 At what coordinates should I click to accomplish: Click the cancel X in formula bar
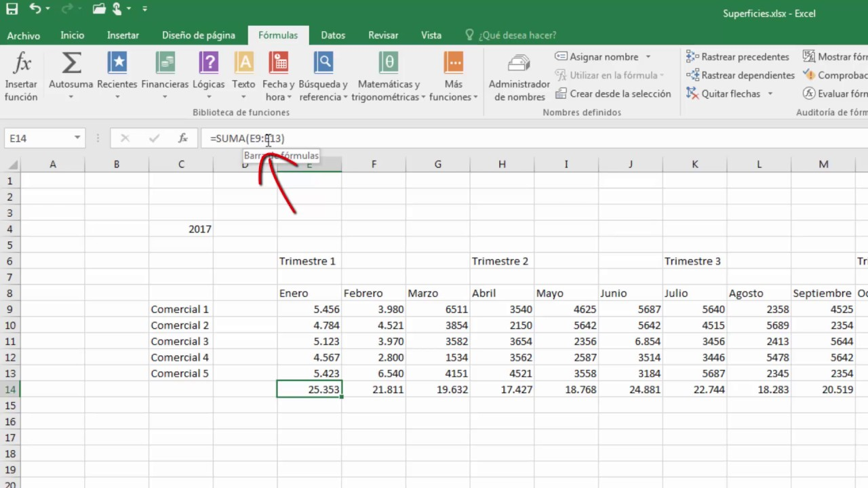(125, 138)
